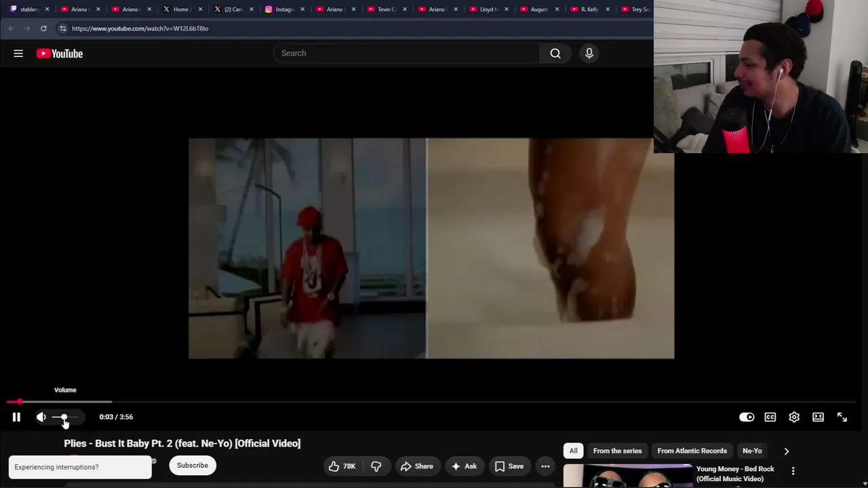
Task: Click the '0:03 / 3:56' time display
Action: (x=116, y=417)
